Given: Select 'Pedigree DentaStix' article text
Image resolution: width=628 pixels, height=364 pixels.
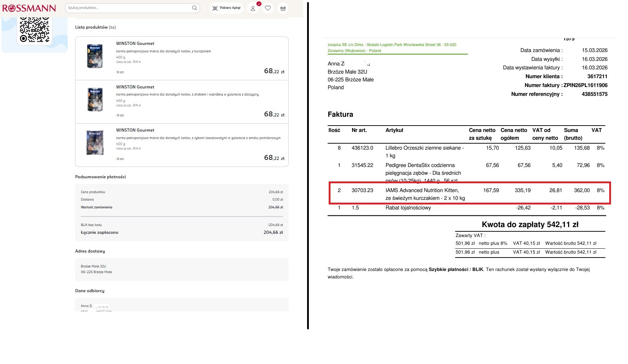Looking at the screenshot, I should pos(423,173).
